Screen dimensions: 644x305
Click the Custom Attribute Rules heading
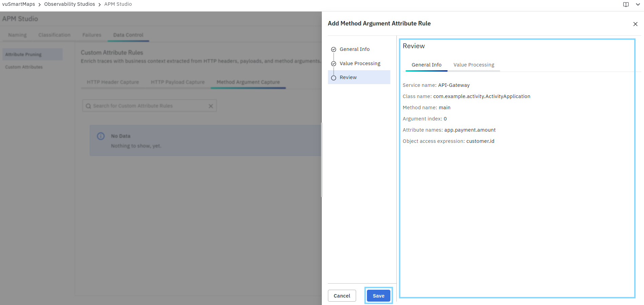(x=112, y=53)
